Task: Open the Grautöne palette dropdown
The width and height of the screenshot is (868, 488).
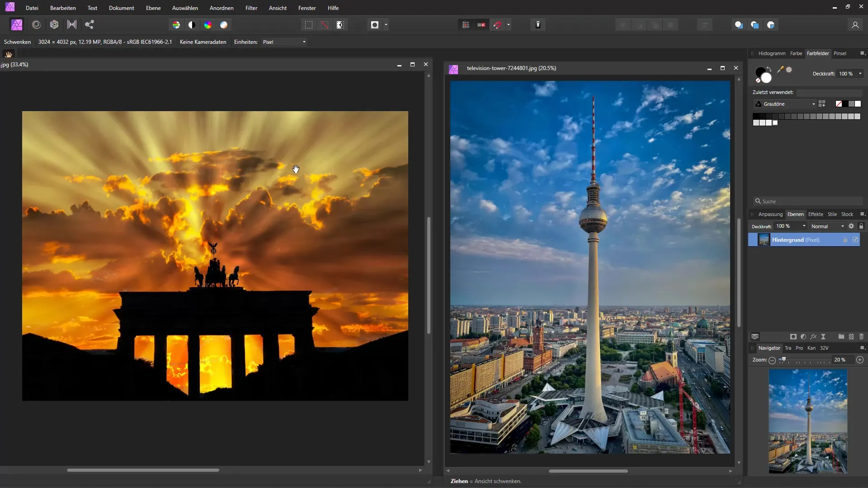Action: coord(785,104)
